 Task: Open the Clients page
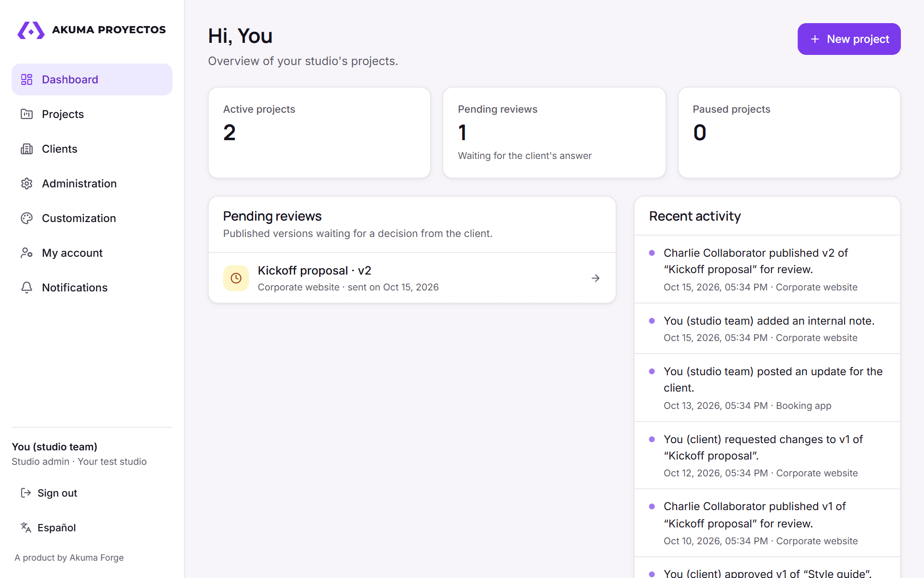[x=92, y=149]
